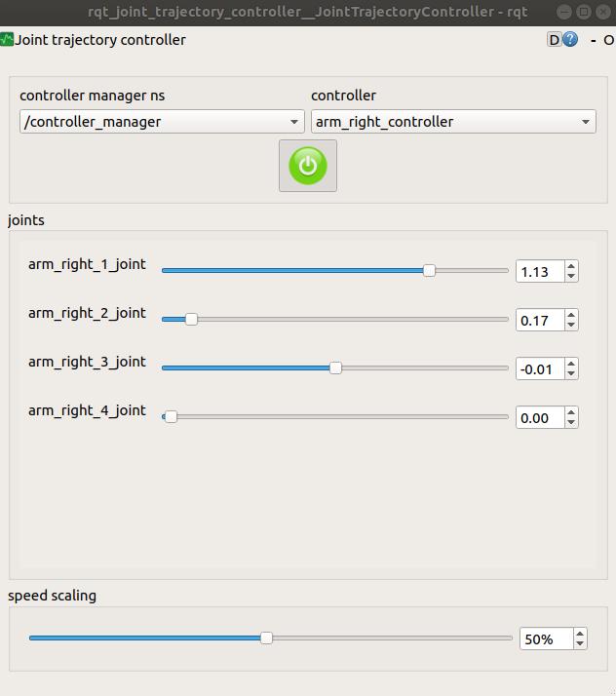Click the arm_right_3_joint slider handle
The image size is (616, 696).
point(336,367)
